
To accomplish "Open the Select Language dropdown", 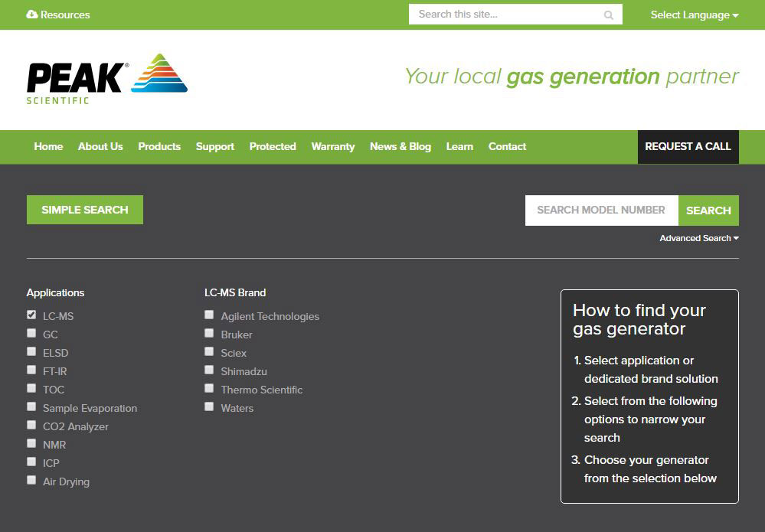I will (695, 15).
